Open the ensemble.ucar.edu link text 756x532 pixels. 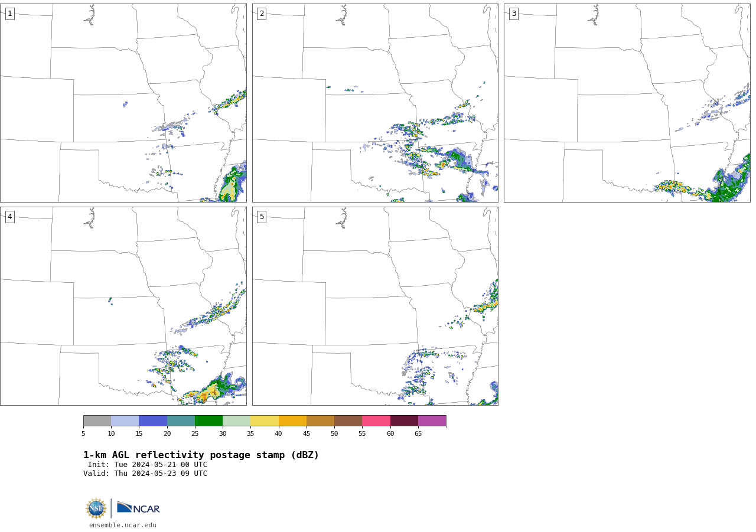123,525
